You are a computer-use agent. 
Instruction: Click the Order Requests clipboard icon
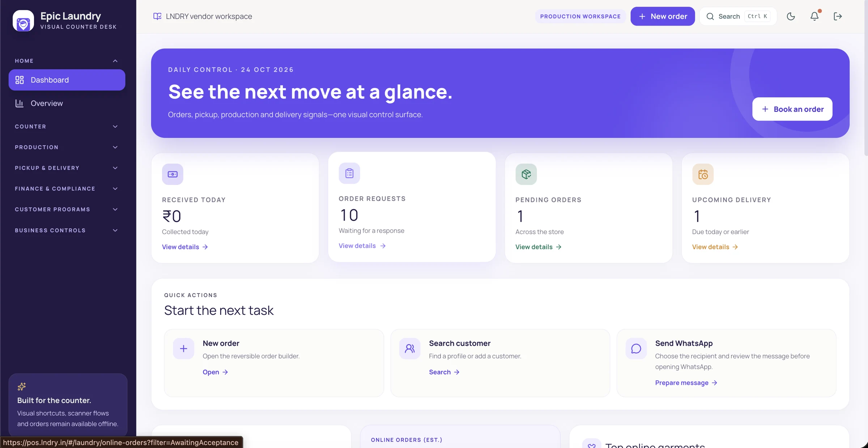pos(349,173)
